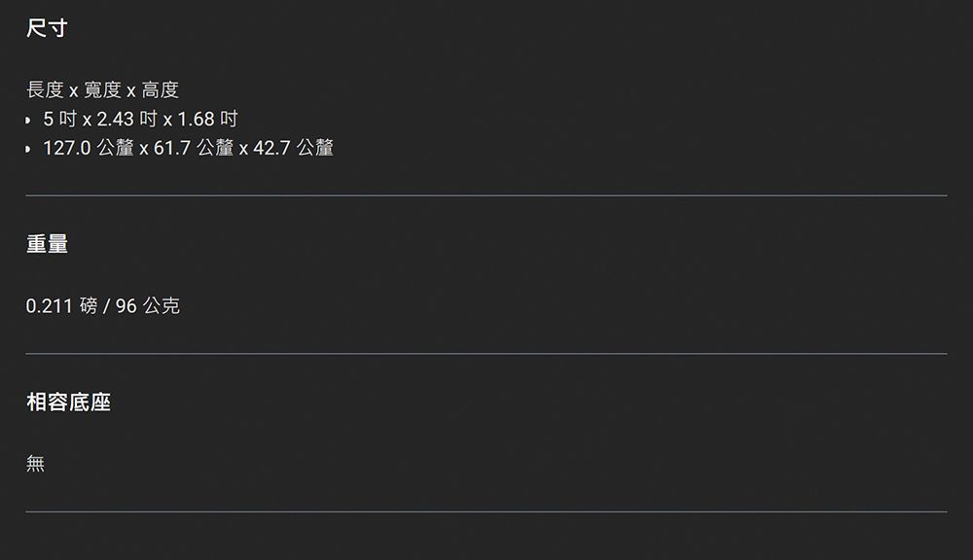973x560 pixels.
Task: Click the 96 公克 weight value
Action: click(148, 305)
